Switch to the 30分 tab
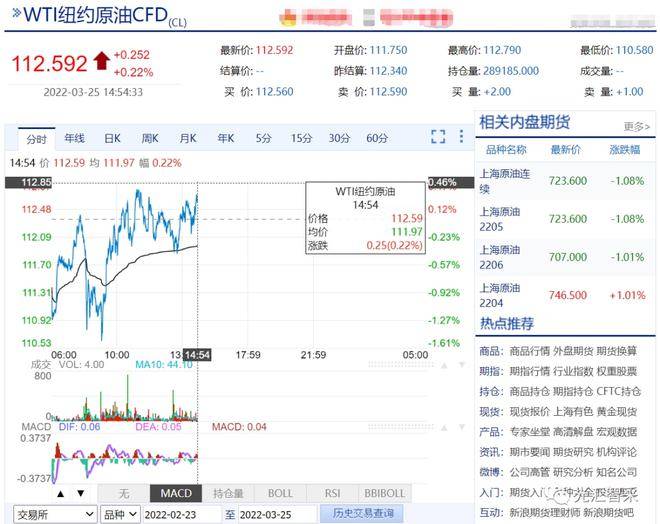This screenshot has width=660, height=524. pyautogui.click(x=339, y=138)
